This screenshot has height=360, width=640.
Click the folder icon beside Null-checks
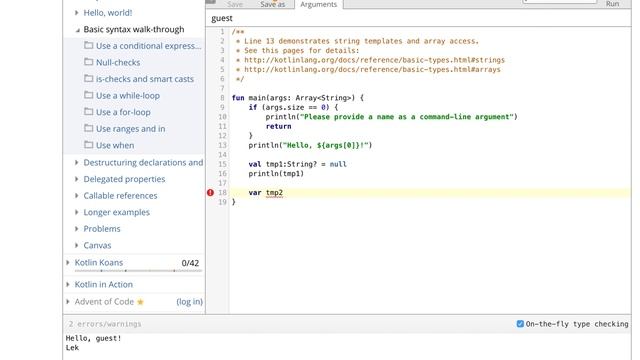click(89, 62)
